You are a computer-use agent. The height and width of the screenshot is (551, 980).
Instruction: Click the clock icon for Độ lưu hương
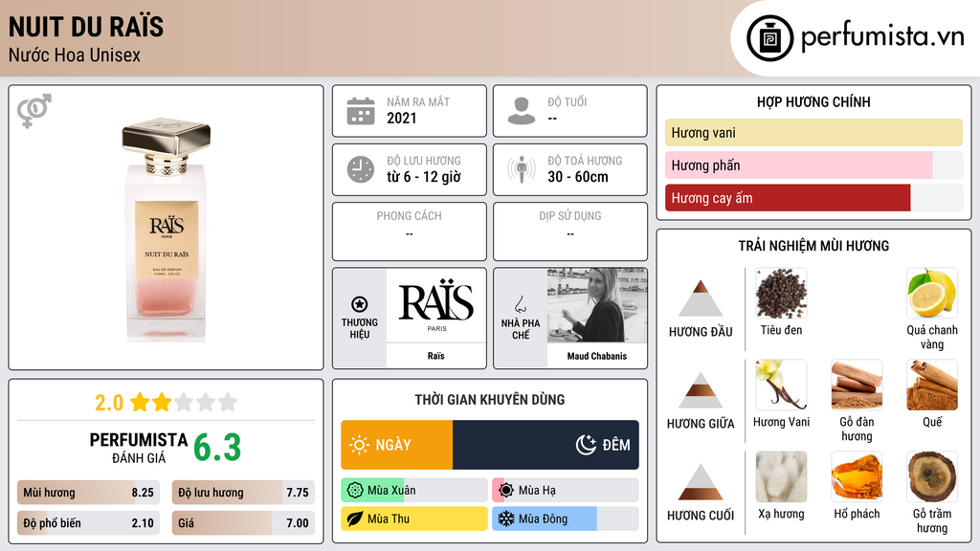click(361, 169)
